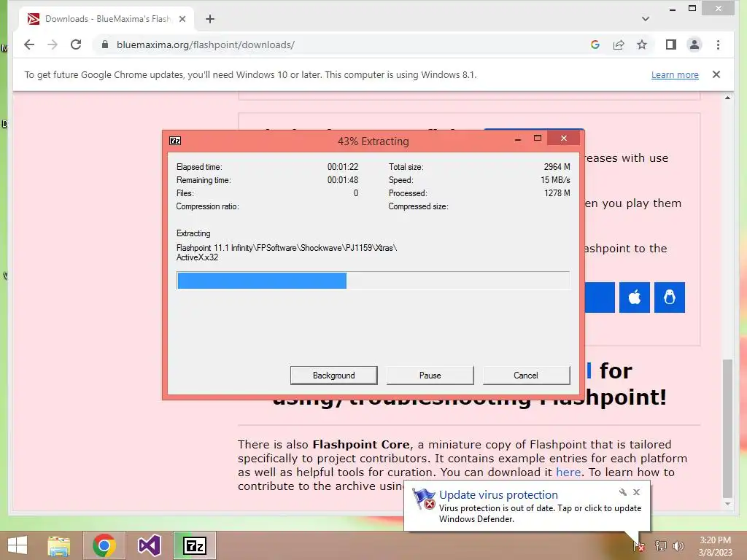The image size is (747, 560).
Task: Minimize the Chrome window
Action: point(672,9)
